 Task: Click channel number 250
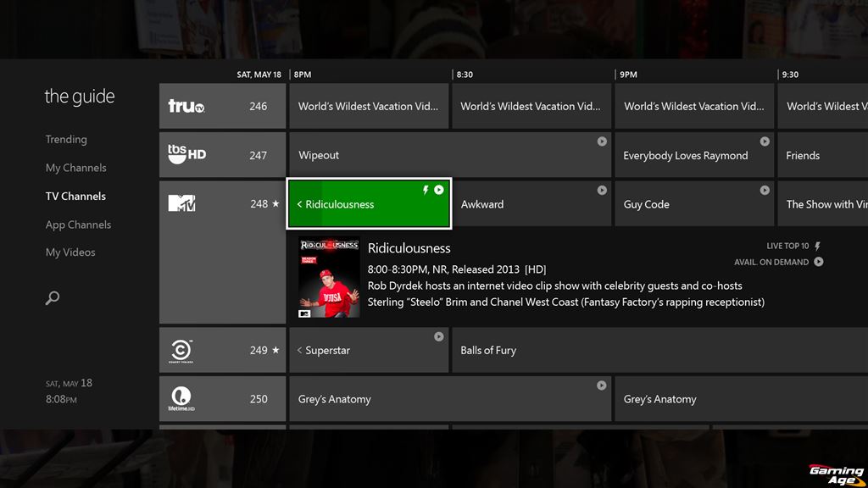click(x=259, y=399)
